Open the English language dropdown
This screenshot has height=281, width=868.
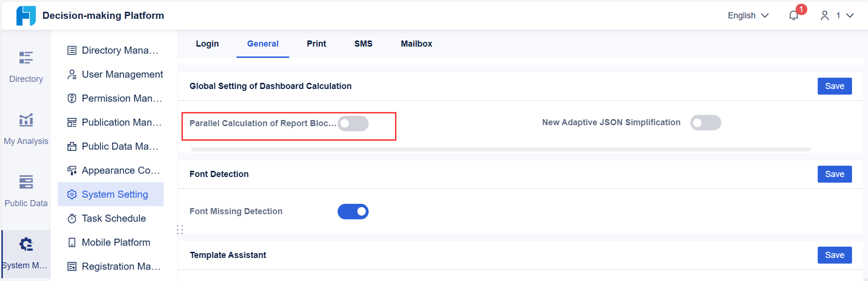(x=748, y=16)
